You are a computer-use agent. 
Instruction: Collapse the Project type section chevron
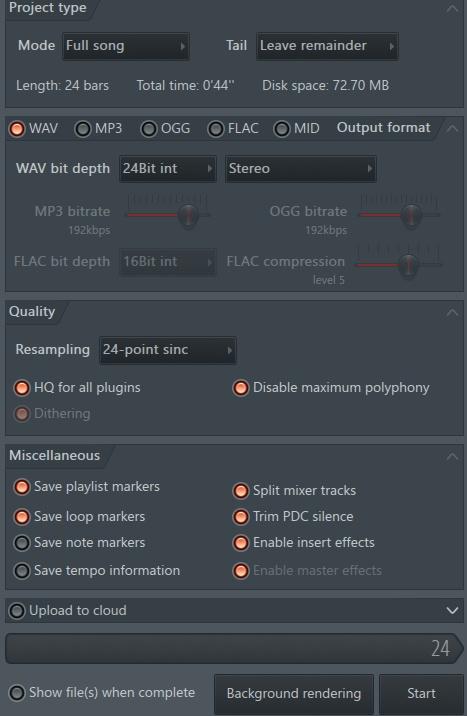coord(452,8)
